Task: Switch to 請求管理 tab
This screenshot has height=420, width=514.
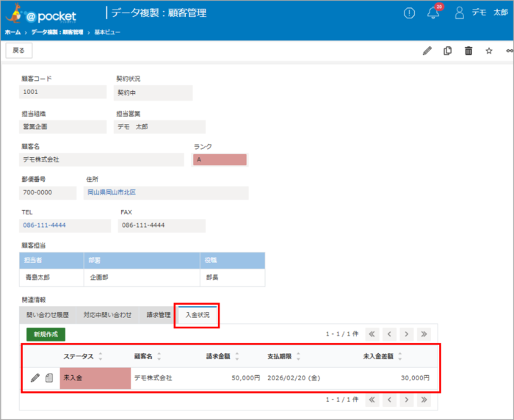Action: click(x=159, y=315)
